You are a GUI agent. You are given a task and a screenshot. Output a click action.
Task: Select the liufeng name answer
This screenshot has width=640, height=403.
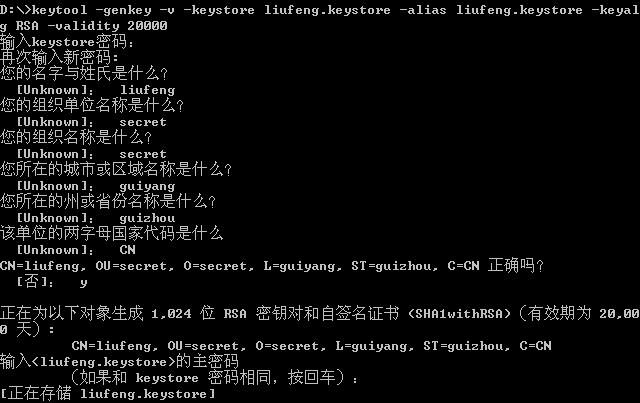147,90
